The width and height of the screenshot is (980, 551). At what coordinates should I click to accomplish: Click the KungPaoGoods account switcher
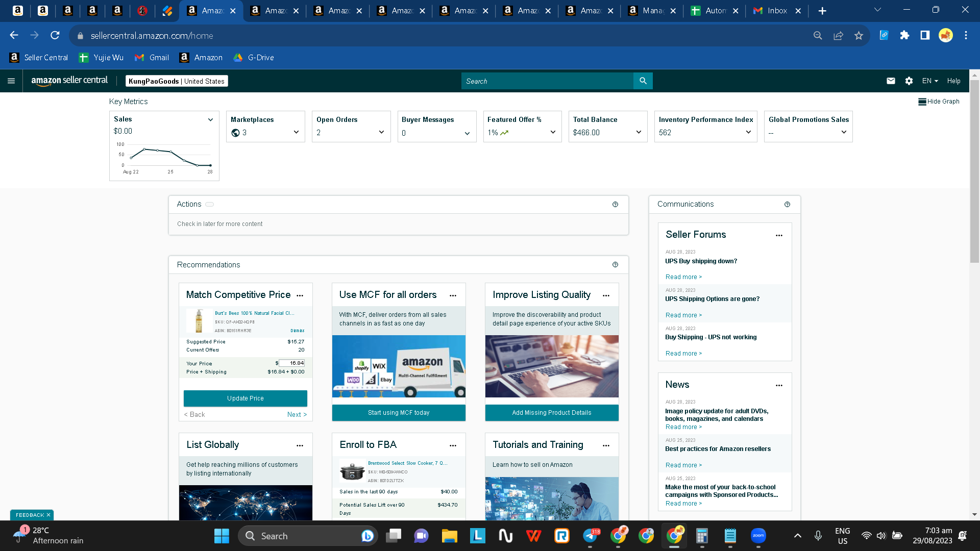(177, 81)
